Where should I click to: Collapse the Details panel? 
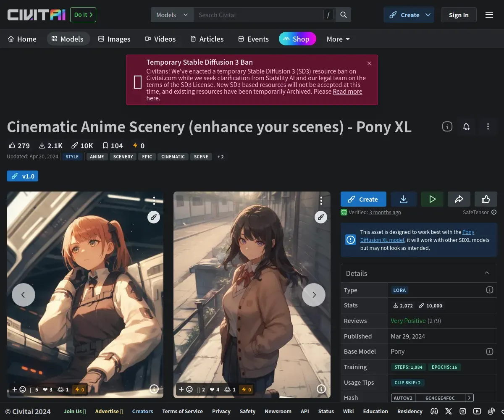pos(487,273)
